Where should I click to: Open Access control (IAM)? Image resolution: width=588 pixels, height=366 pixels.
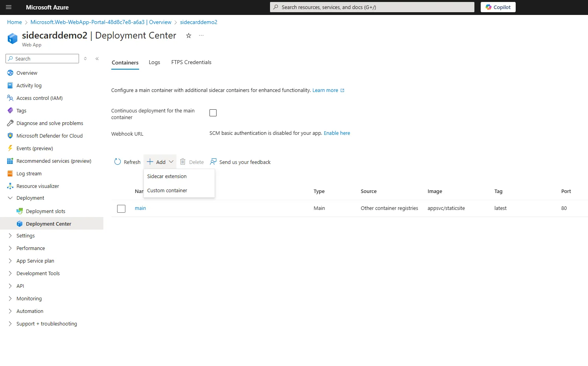[39, 98]
